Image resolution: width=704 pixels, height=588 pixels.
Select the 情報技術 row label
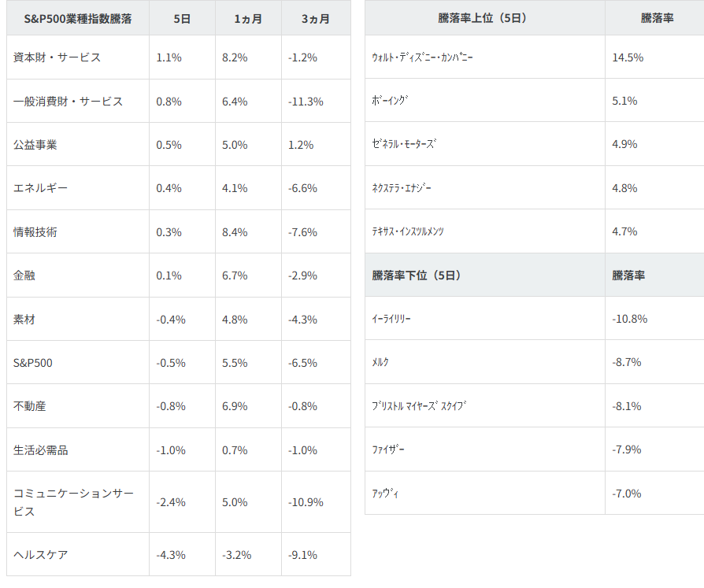pos(35,232)
